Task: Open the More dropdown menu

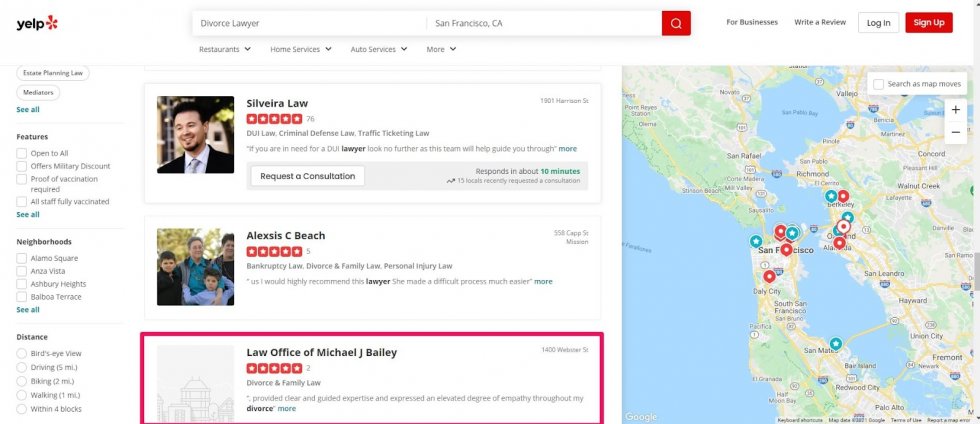Action: [441, 49]
